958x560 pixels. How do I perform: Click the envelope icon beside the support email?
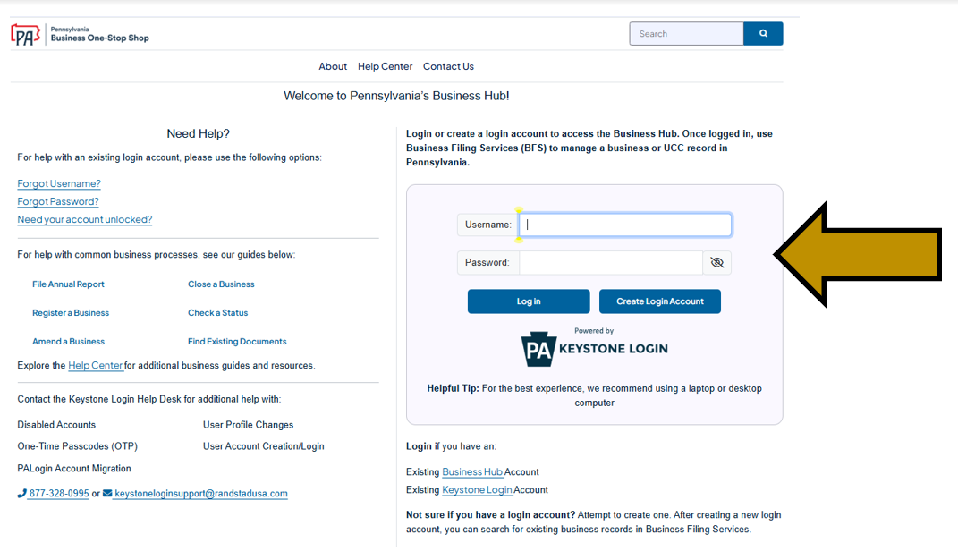(107, 493)
